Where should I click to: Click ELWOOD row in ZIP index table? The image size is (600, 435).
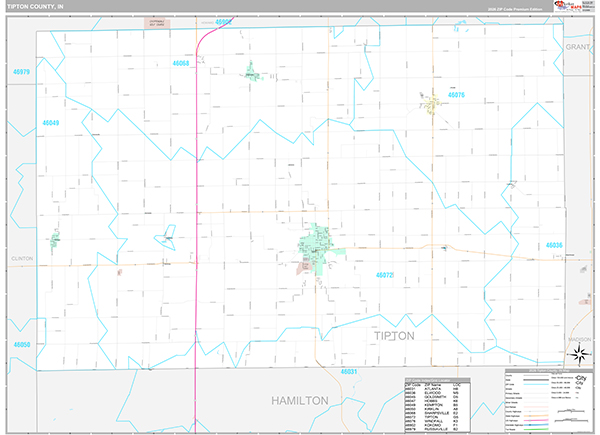(437, 393)
